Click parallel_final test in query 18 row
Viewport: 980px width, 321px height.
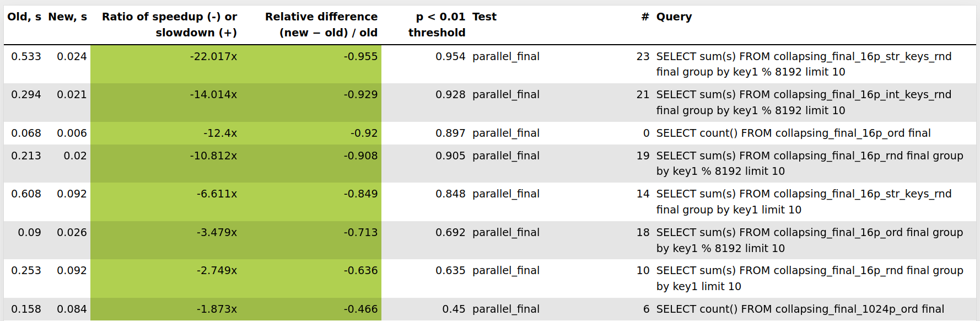506,233
